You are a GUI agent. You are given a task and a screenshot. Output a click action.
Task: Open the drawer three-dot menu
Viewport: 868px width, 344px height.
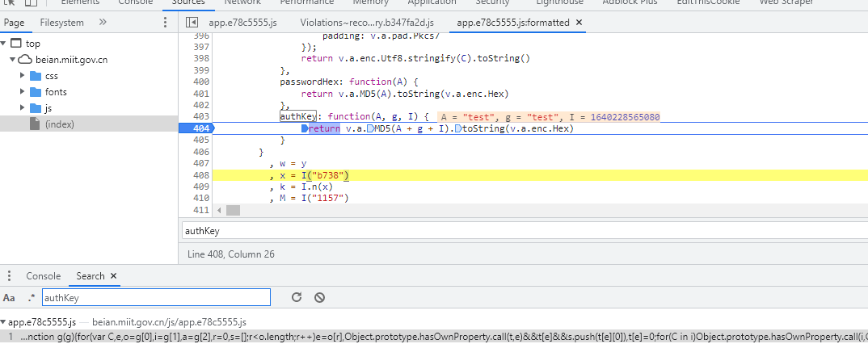(9, 276)
